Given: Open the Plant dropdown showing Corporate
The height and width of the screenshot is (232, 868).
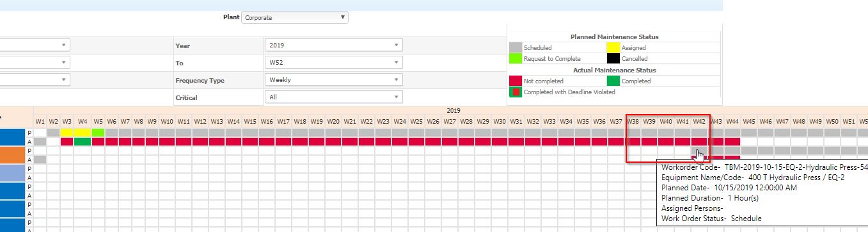Looking at the screenshot, I should [295, 18].
